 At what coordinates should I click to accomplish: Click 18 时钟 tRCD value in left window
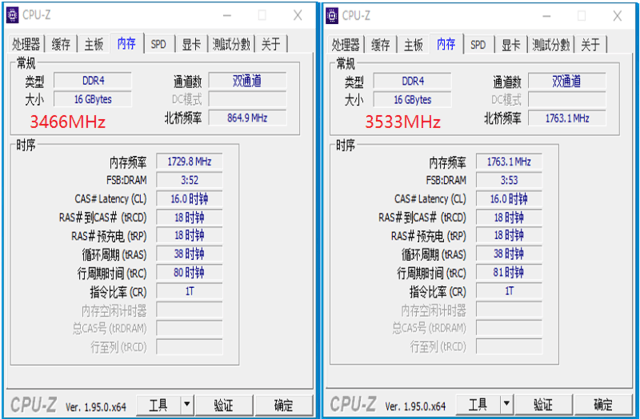tap(189, 217)
